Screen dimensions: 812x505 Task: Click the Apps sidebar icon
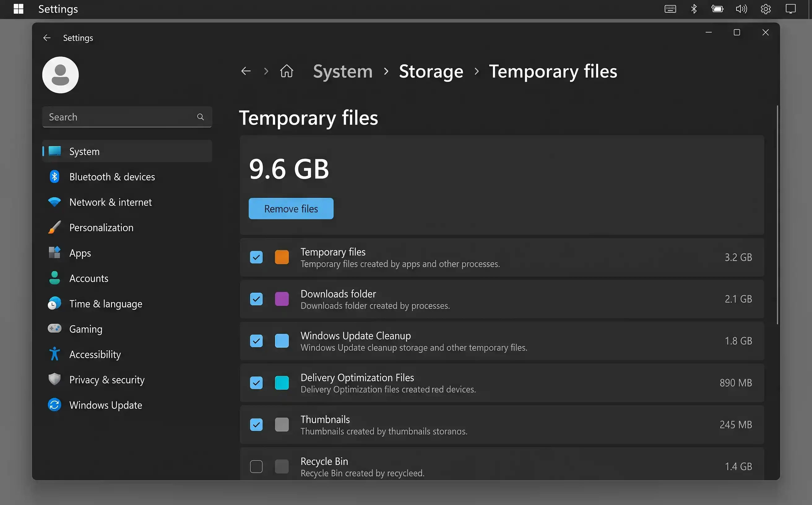point(54,253)
